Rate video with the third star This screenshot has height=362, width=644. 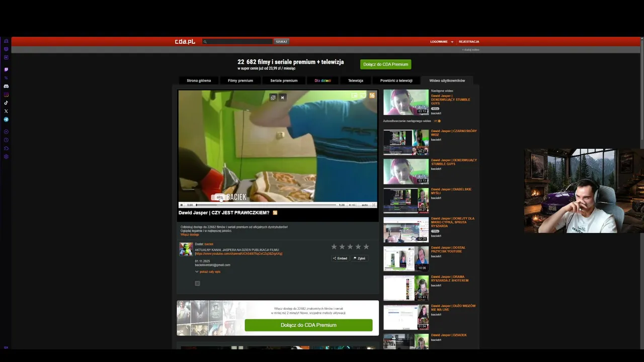(x=350, y=246)
